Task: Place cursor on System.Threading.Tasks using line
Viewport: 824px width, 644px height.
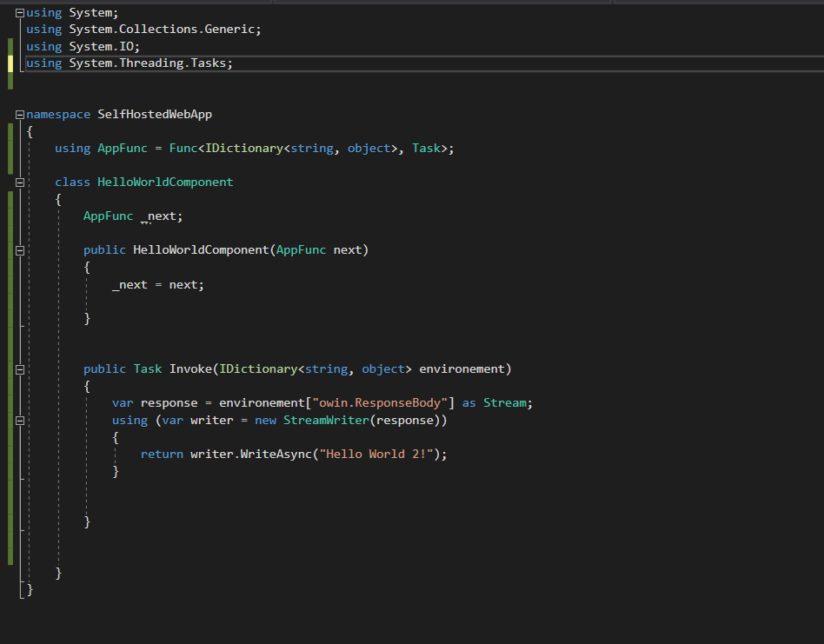Action: coord(150,63)
